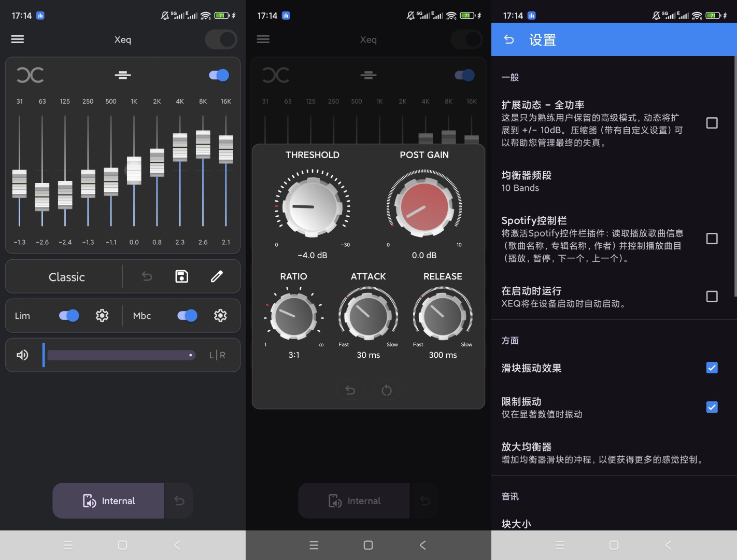
Task: Switch the L|R channel selector
Action: coord(216,355)
